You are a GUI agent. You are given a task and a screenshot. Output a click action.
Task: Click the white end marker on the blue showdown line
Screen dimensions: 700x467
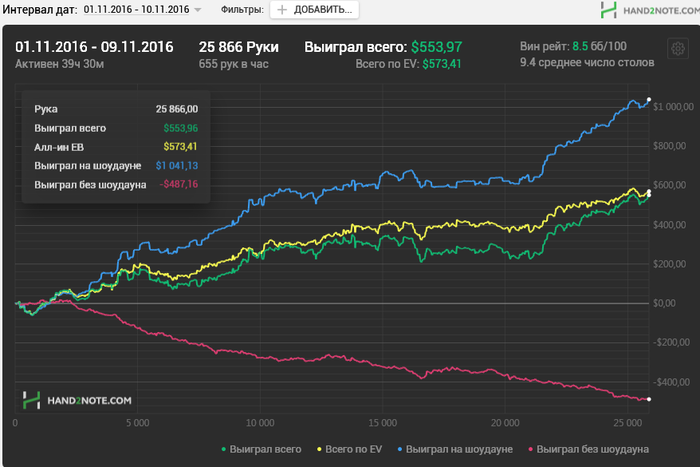(649, 100)
